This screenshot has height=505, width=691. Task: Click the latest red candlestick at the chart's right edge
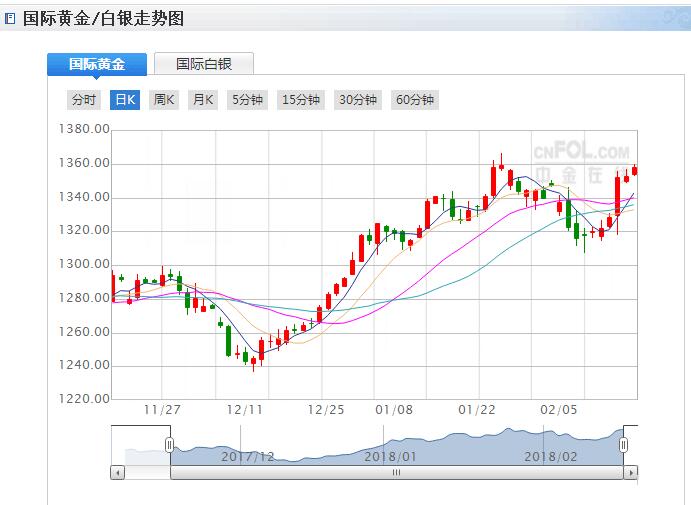pos(635,170)
